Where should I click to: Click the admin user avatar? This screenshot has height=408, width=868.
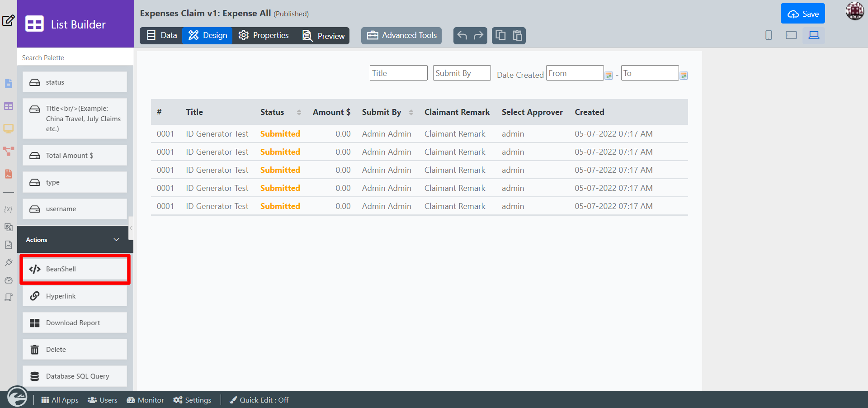coord(854,11)
